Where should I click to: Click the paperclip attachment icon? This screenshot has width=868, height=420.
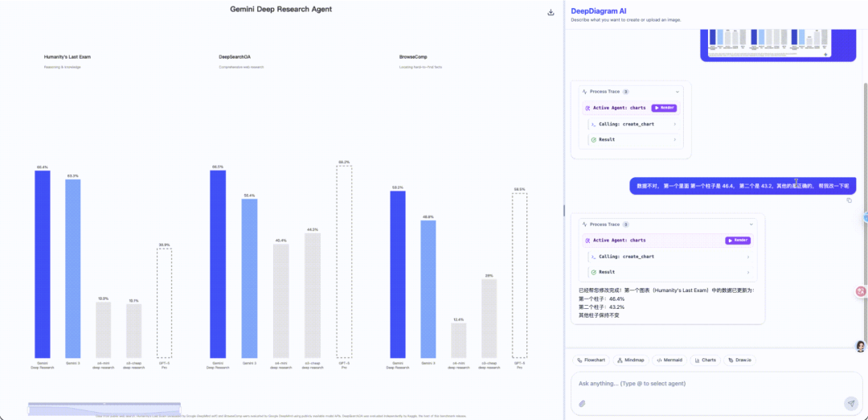tap(582, 403)
